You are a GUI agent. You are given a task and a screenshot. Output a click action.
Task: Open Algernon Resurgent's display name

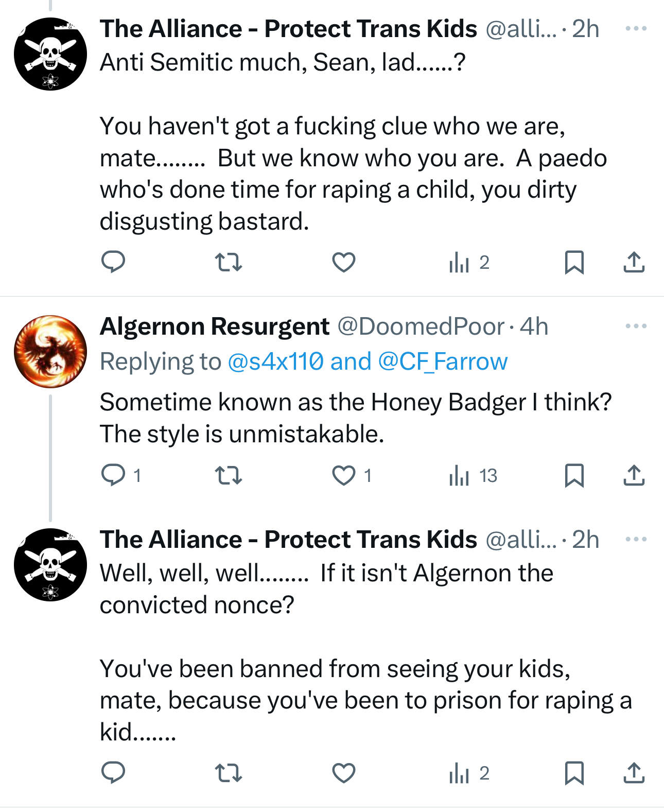pos(215,326)
